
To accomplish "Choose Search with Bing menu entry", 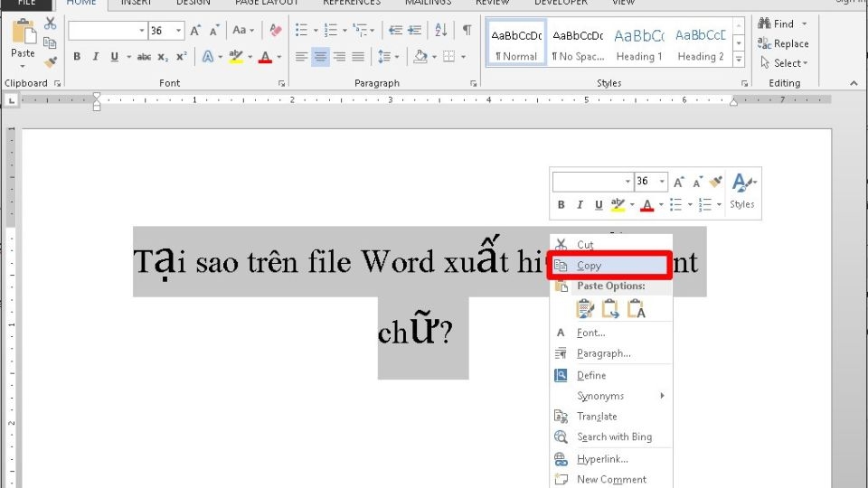I will coord(611,436).
